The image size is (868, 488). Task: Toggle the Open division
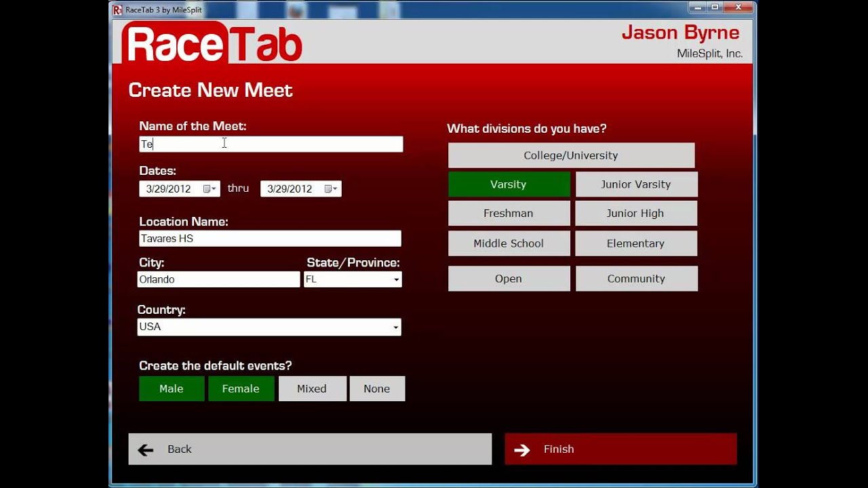coord(509,279)
